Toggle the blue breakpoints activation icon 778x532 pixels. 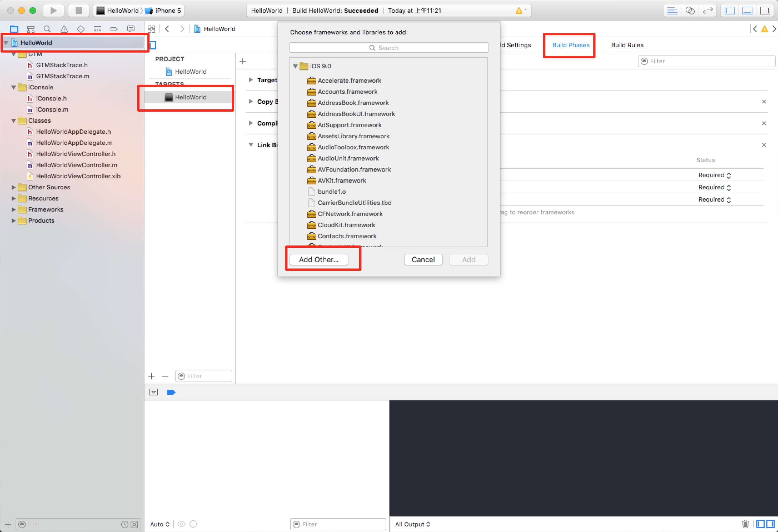point(171,392)
